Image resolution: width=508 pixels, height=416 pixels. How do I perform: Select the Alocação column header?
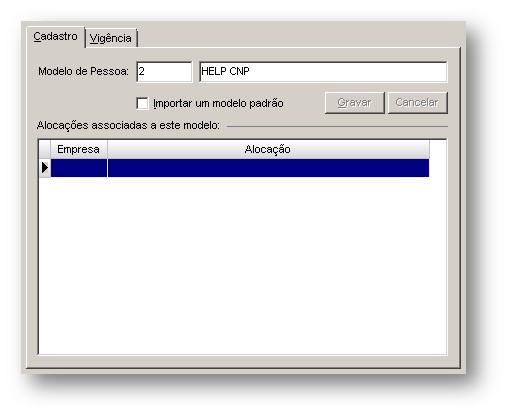click(x=268, y=149)
